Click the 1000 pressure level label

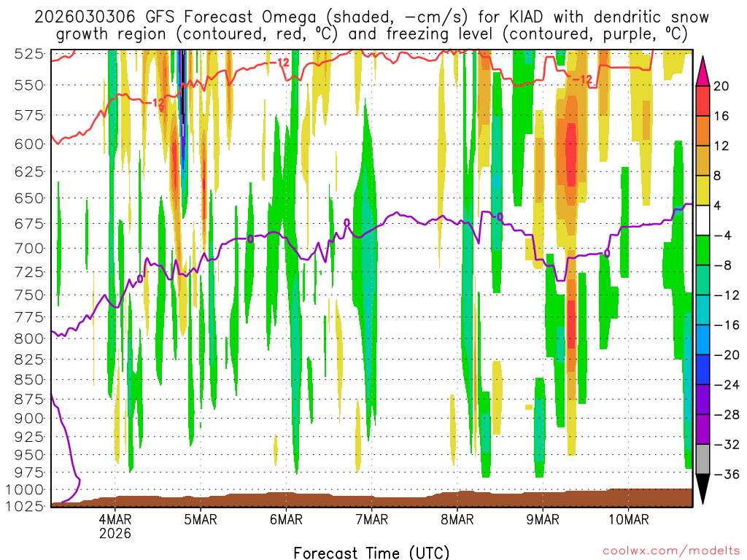[x=26, y=490]
